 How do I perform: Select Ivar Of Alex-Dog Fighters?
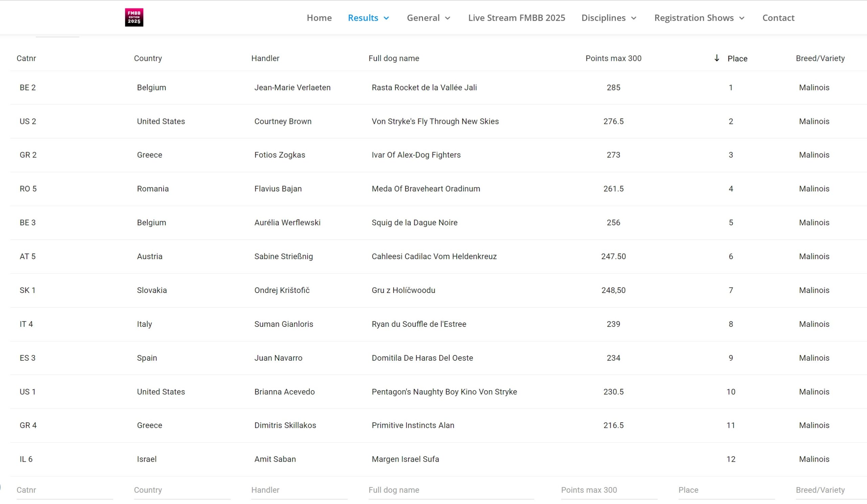coord(416,155)
